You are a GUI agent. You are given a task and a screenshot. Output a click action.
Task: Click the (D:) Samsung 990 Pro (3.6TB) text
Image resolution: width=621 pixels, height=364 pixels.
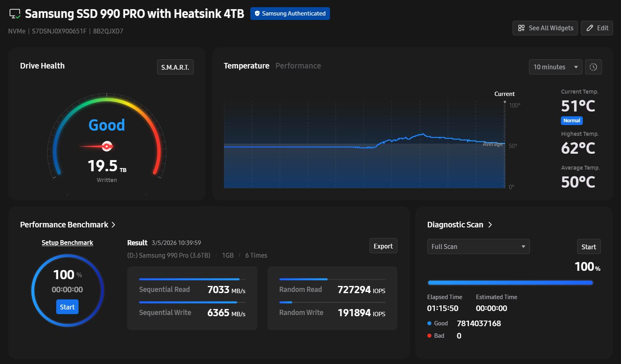click(x=169, y=255)
